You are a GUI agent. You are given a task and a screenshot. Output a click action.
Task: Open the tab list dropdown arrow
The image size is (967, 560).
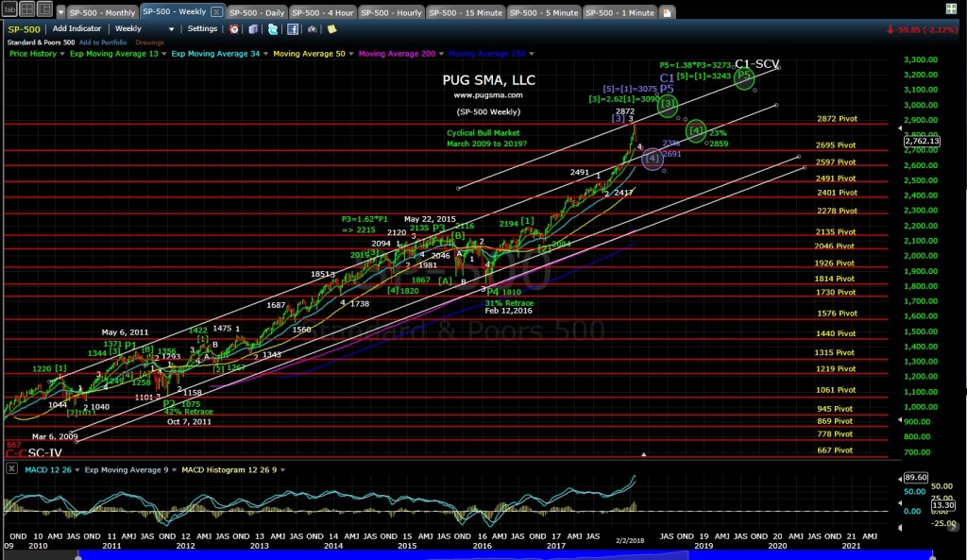(x=60, y=11)
